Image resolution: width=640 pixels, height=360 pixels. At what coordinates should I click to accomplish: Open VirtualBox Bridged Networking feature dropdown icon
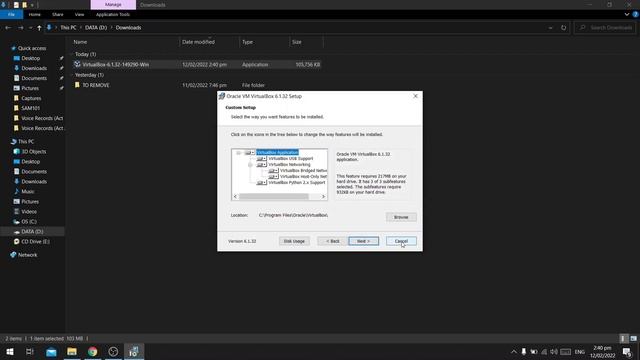coord(273,171)
